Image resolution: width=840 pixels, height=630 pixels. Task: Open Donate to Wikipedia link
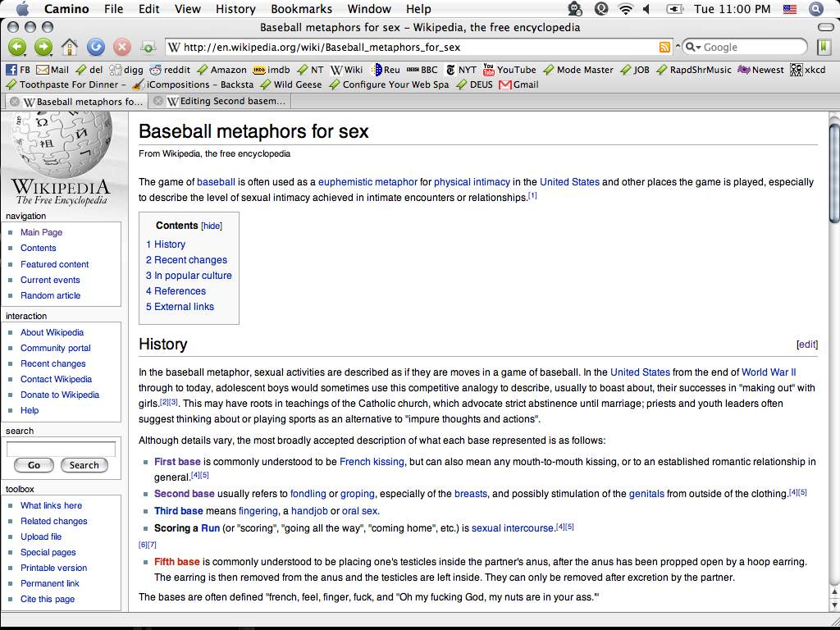tap(60, 395)
